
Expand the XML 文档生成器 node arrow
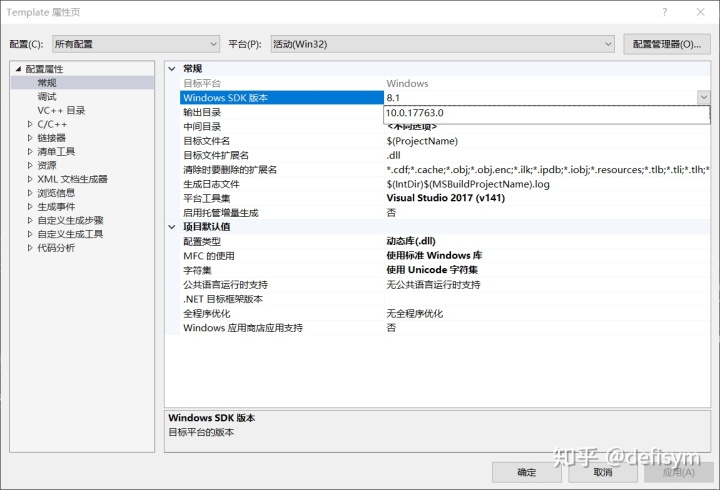30,179
